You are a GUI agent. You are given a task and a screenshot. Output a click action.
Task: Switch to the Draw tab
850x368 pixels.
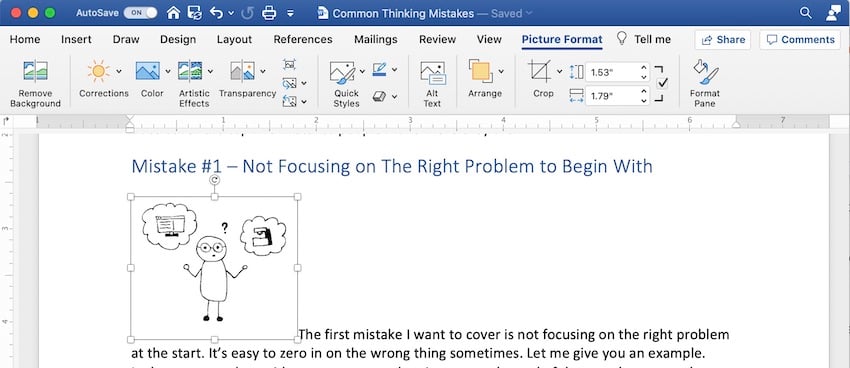[x=126, y=39]
